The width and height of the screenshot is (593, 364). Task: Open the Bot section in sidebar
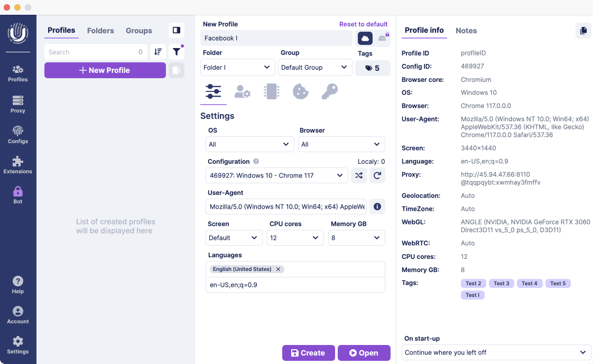pyautogui.click(x=18, y=195)
